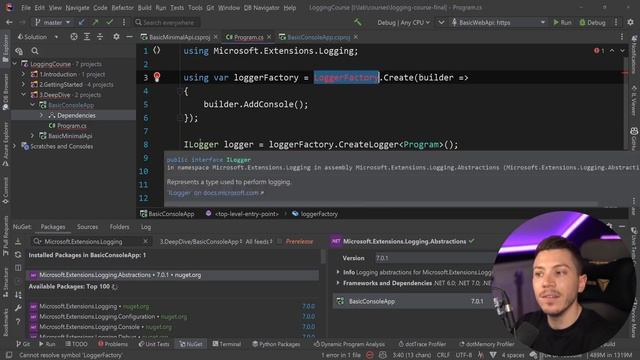The width and height of the screenshot is (640, 360).
Task: Click the back navigation arrow
Action: [9, 22]
